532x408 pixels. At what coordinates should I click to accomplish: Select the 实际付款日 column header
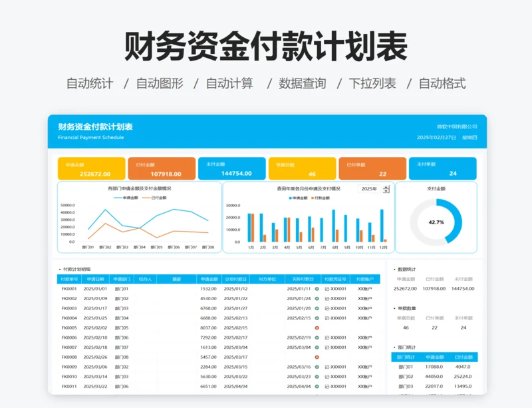(303, 279)
